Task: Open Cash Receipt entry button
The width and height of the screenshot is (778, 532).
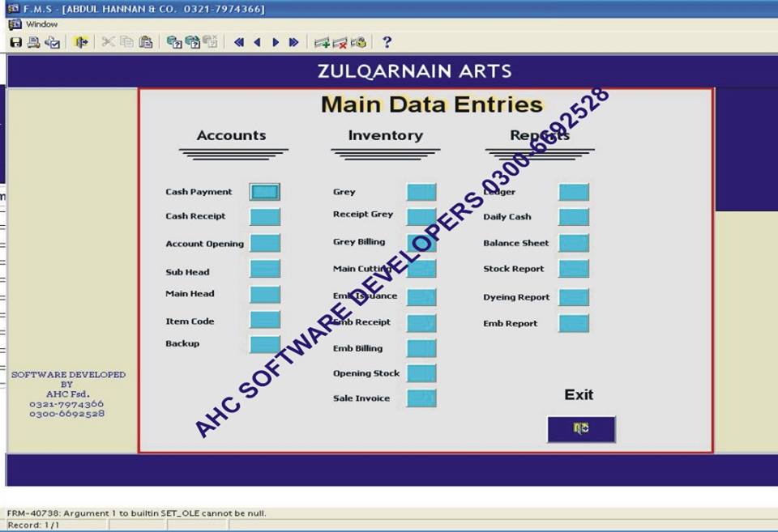Action: pos(264,216)
